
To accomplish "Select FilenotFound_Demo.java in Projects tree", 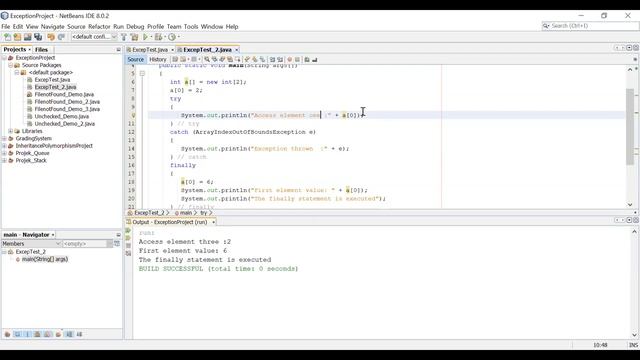I will (64, 95).
